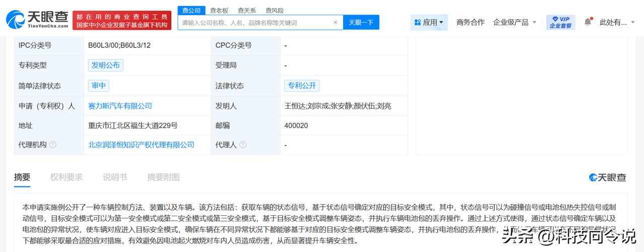Switch to the 摘要附图 tab
The height and width of the screenshot is (252, 644).
pos(163,177)
